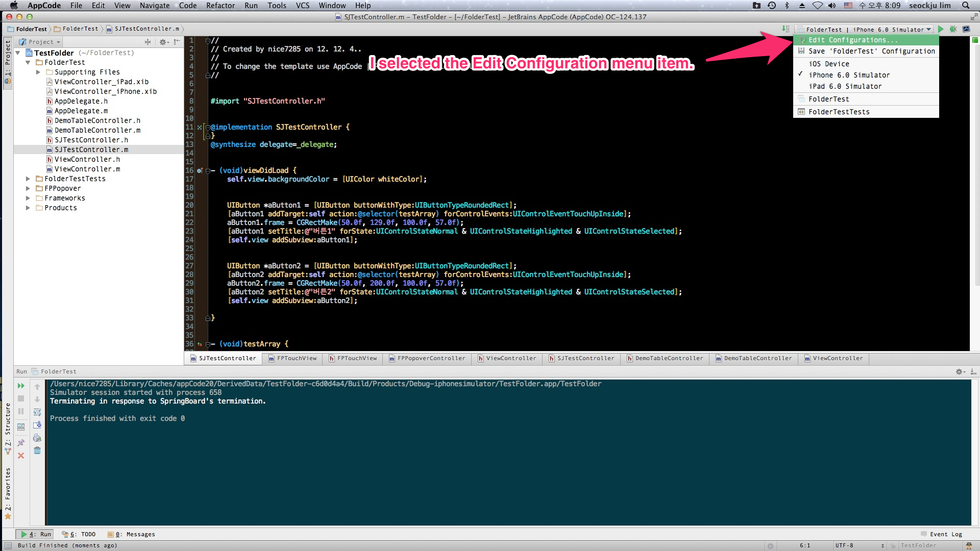980x551 pixels.
Task: Click the volume icon in menu bar
Action: pos(832,6)
